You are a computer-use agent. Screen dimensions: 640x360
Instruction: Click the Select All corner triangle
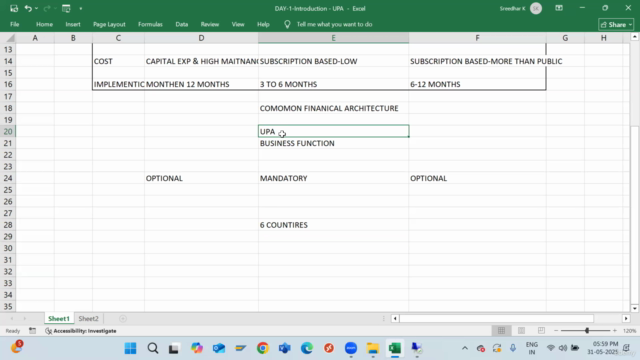(10, 38)
